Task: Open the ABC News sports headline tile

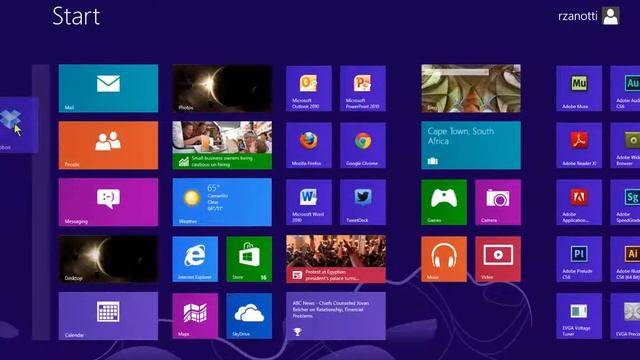Action: (336, 316)
